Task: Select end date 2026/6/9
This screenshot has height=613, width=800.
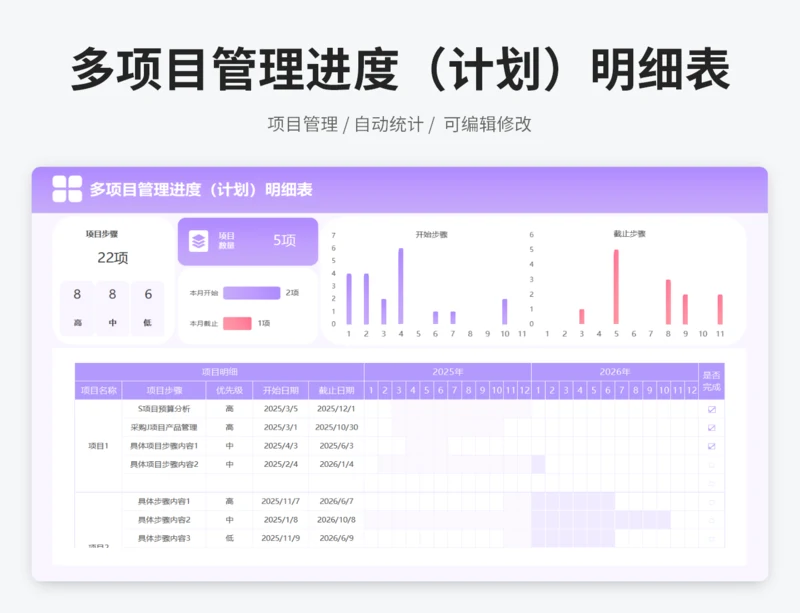Action: coord(336,538)
